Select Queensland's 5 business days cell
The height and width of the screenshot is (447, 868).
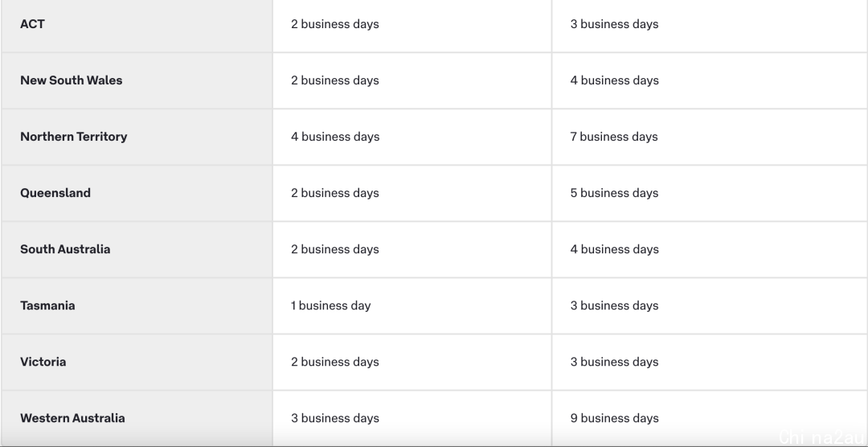(710, 193)
